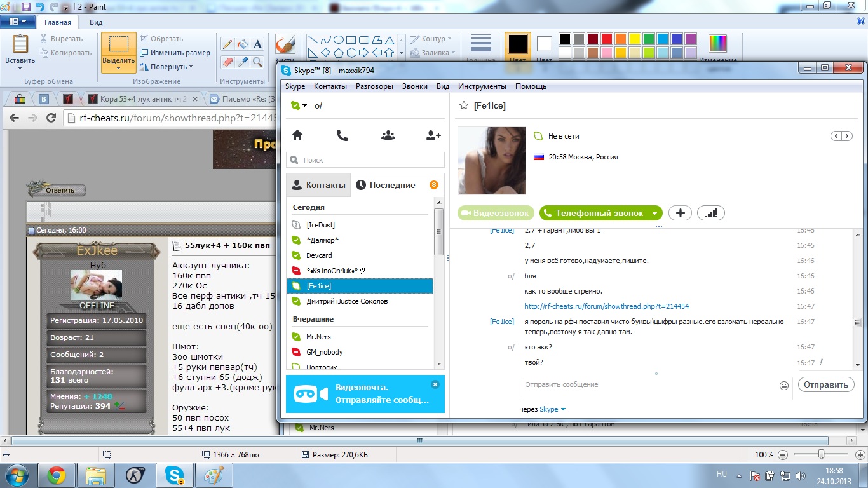This screenshot has width=868, height=488.
Task: Close the Видеопочта banner in Skype
Action: pos(435,384)
